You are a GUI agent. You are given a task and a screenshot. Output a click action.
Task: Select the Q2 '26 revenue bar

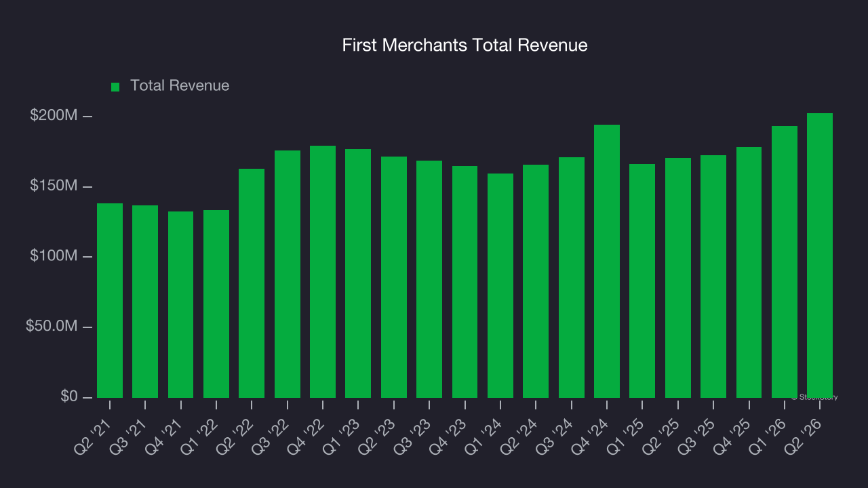pyautogui.click(x=820, y=256)
